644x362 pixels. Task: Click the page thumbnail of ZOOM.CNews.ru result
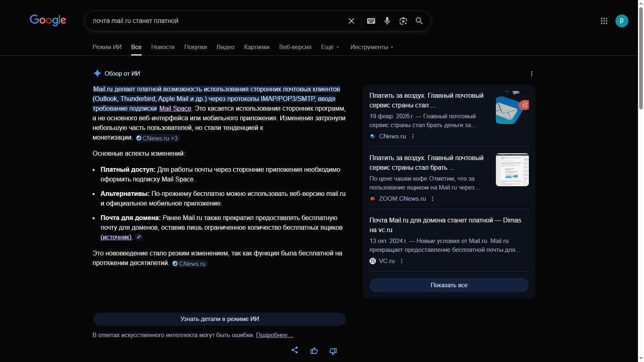click(x=512, y=170)
